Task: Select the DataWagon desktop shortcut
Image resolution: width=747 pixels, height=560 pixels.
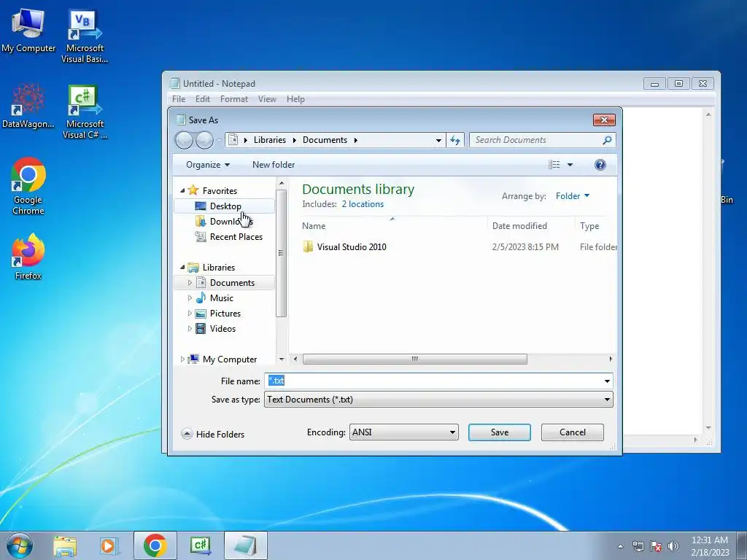Action: click(x=28, y=106)
